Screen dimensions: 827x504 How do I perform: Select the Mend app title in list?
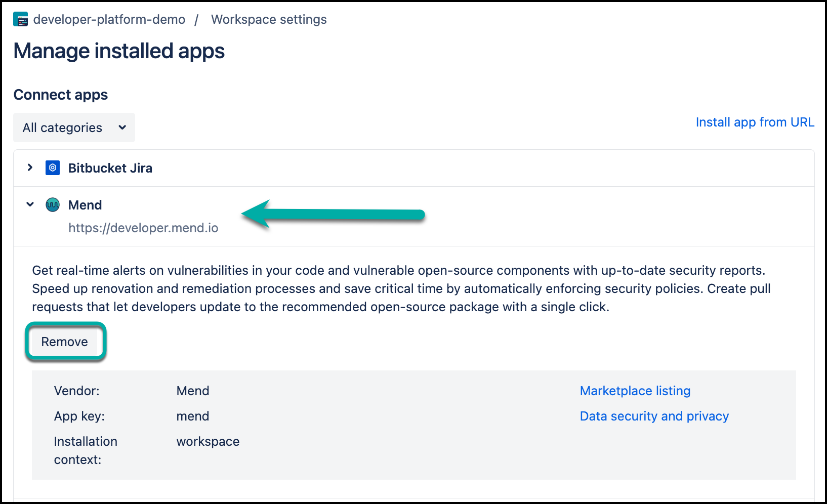tap(85, 205)
